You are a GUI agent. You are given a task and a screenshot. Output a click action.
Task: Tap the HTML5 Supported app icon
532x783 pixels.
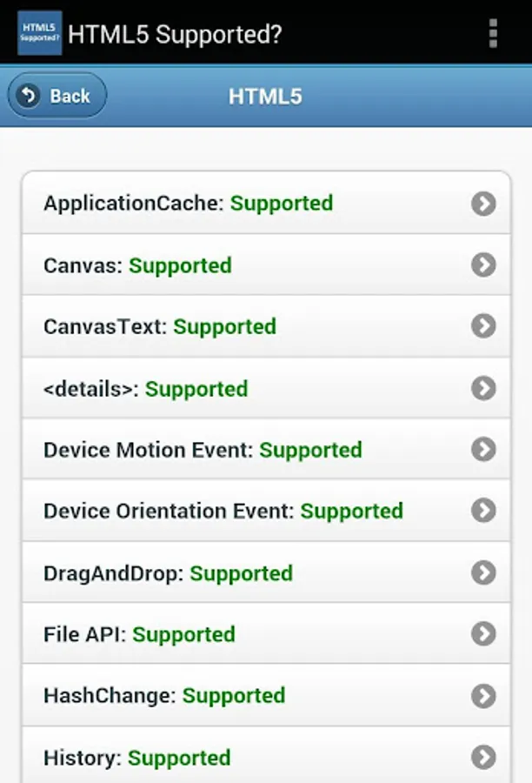coord(39,33)
